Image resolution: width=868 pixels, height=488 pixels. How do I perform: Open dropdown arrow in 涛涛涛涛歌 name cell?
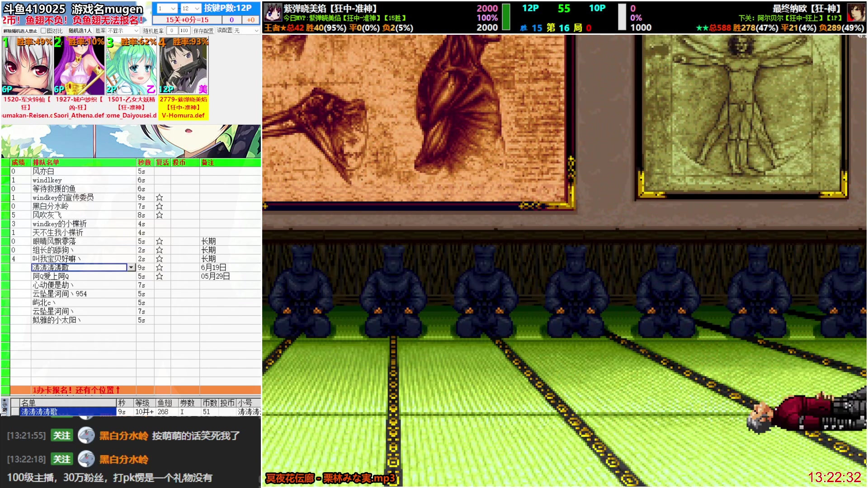point(131,267)
